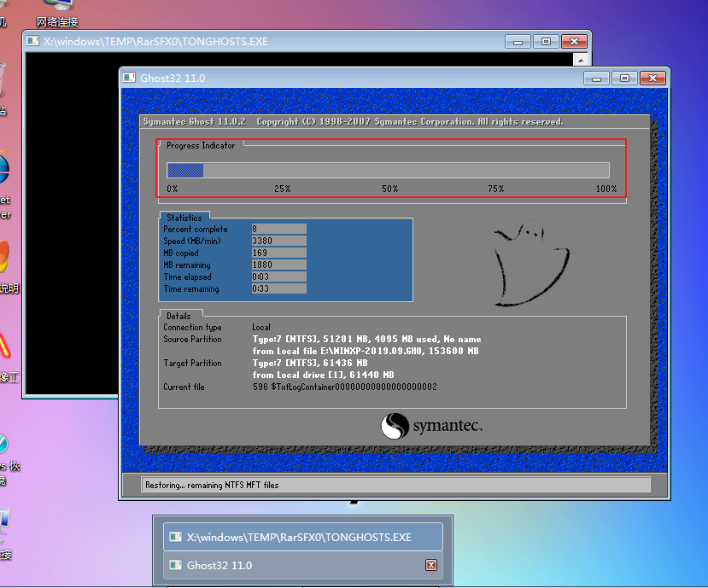This screenshot has width=708, height=588.
Task: Maximize the Ghost32 11.0 window
Action: point(624,78)
